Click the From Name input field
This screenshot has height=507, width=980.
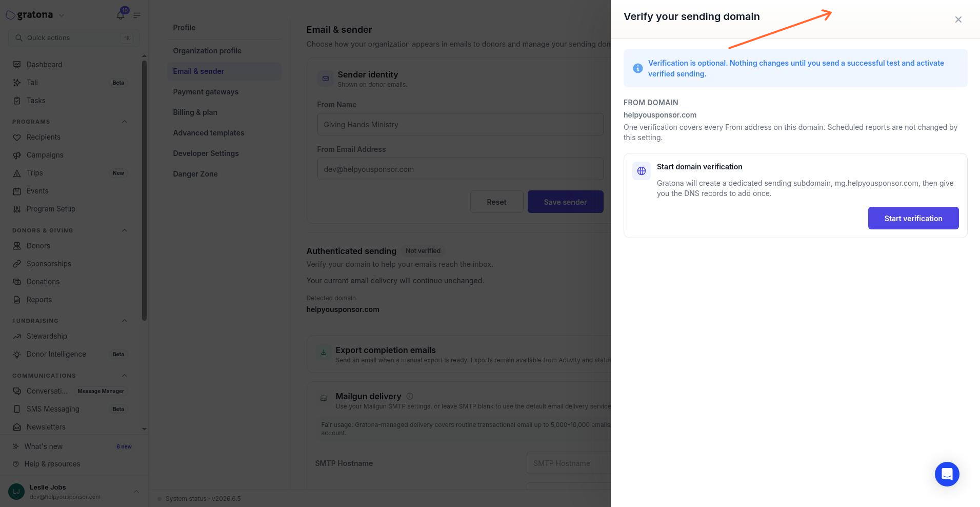click(460, 124)
